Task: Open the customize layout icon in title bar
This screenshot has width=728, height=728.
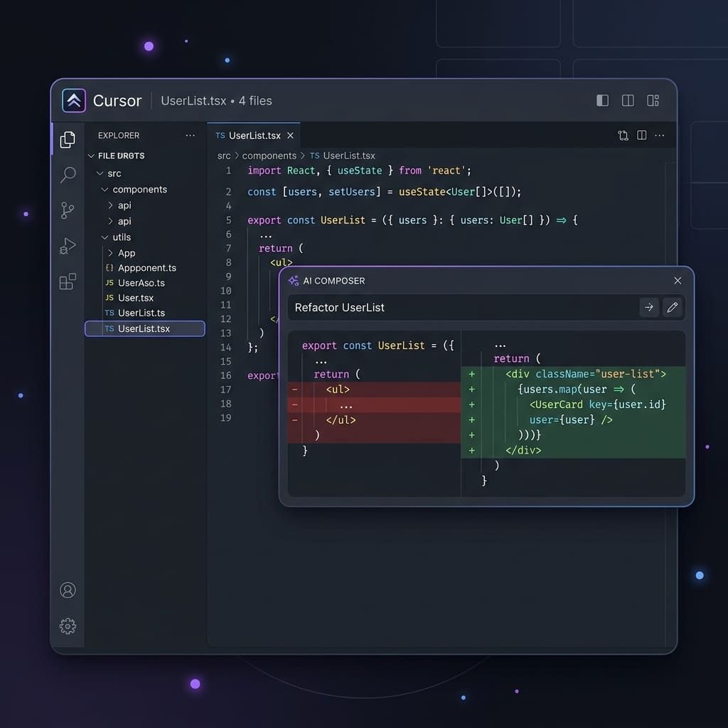Action: pos(653,100)
